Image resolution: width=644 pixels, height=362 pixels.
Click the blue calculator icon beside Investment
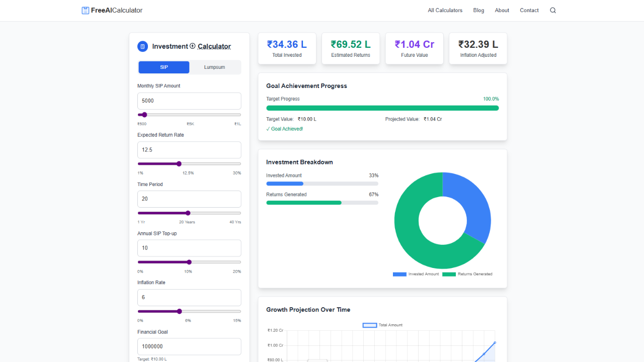(x=143, y=46)
